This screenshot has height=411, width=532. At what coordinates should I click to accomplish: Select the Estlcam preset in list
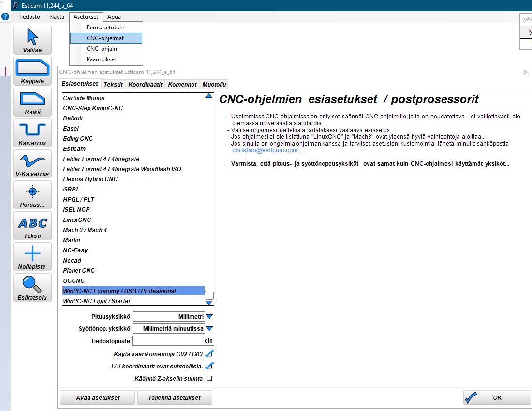click(133, 149)
